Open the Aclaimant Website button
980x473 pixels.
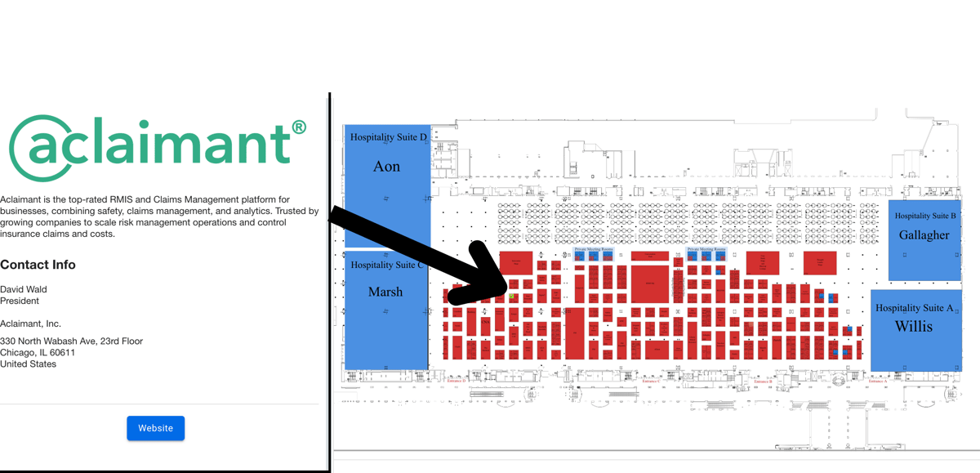tap(155, 428)
